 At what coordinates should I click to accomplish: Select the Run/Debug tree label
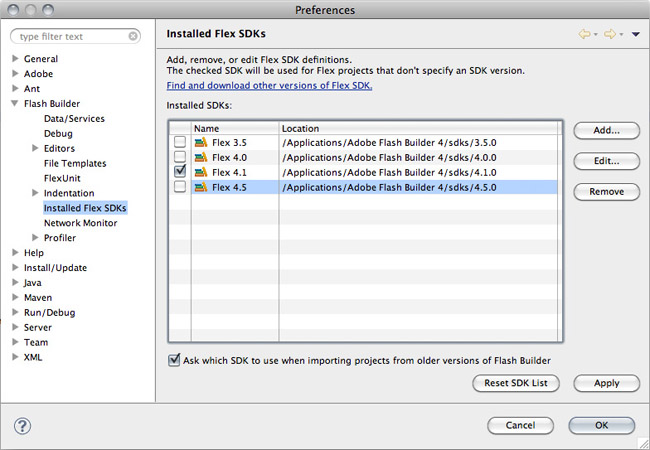pyautogui.click(x=49, y=312)
